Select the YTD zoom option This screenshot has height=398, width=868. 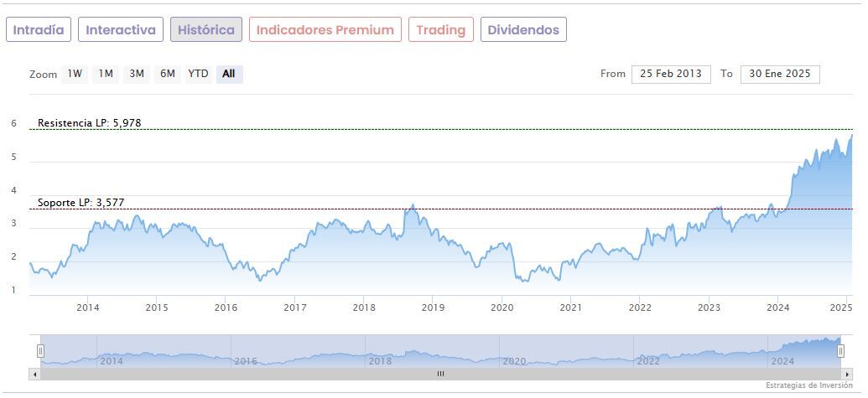[x=198, y=74]
